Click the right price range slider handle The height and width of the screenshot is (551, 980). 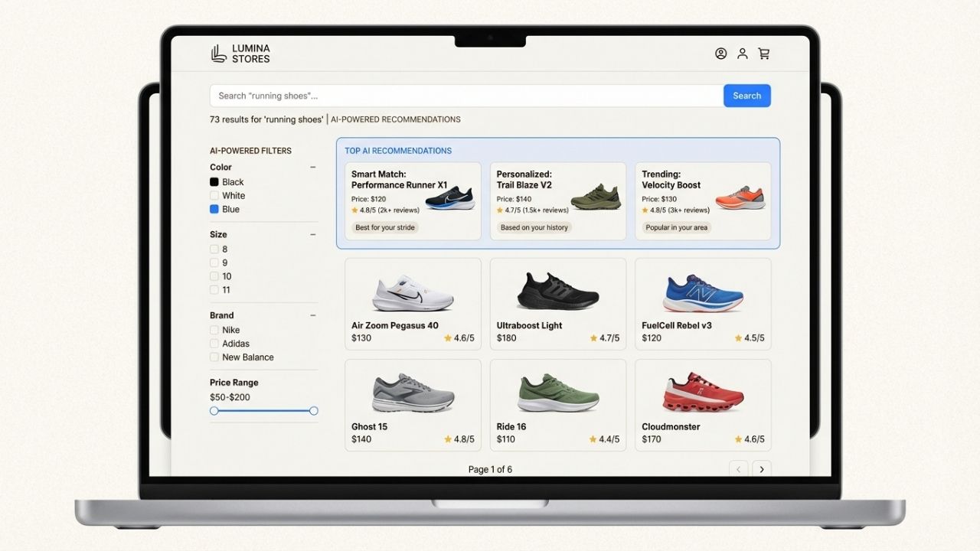click(x=313, y=411)
